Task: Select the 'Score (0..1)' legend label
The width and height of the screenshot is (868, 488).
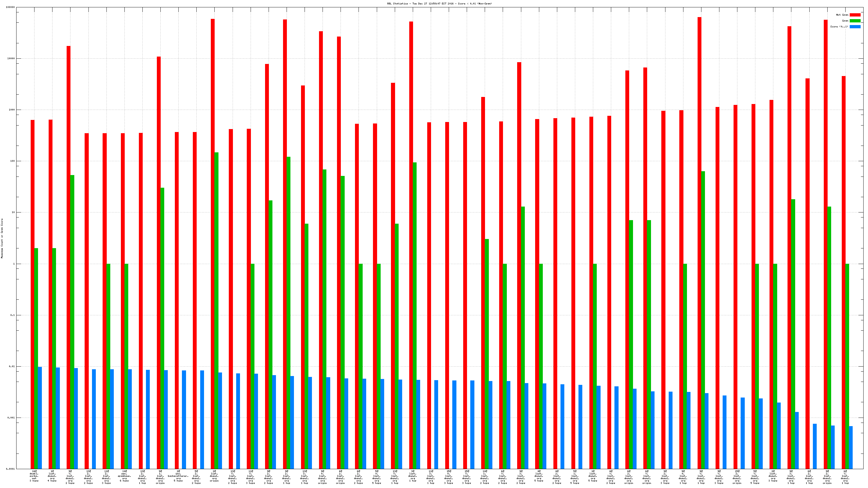Action: pos(839,27)
